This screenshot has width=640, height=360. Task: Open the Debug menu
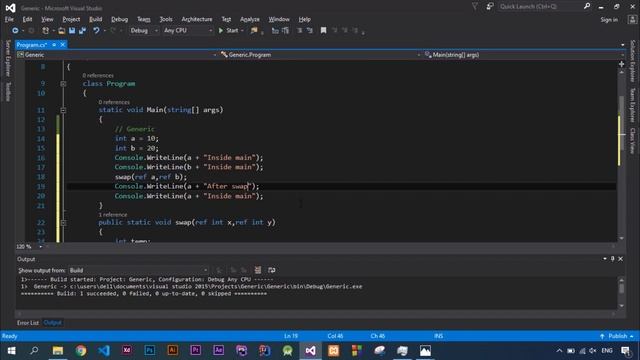119,19
